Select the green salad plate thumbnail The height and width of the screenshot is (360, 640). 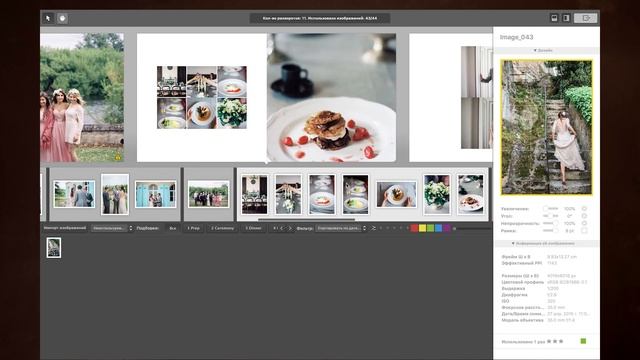[356, 194]
